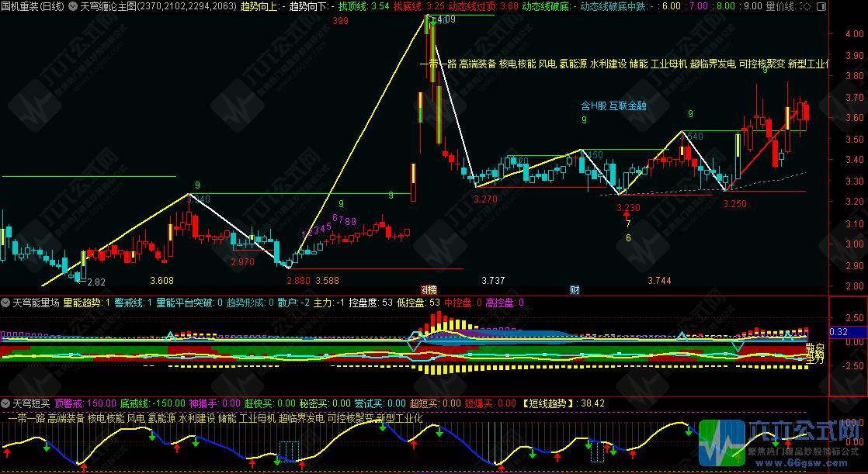Image resolution: width=868 pixels, height=474 pixels.
Task: Click the 财 marker icon on the timeline
Action: (x=575, y=289)
